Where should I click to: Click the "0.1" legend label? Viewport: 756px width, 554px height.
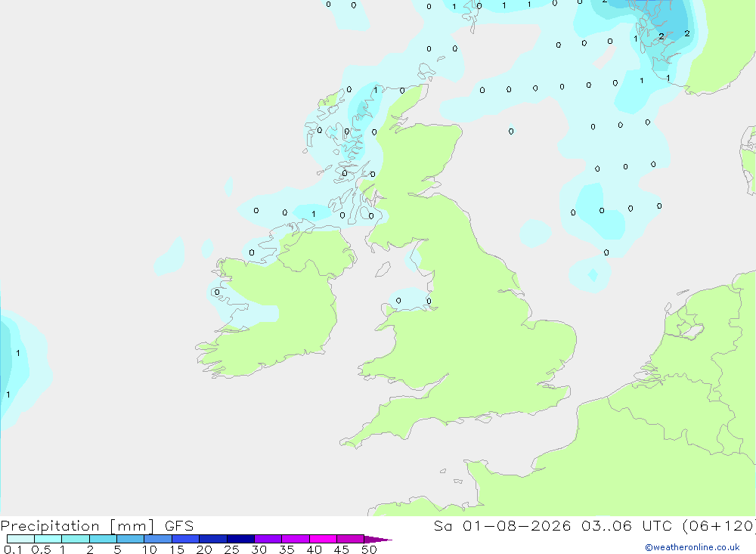click(x=13, y=549)
